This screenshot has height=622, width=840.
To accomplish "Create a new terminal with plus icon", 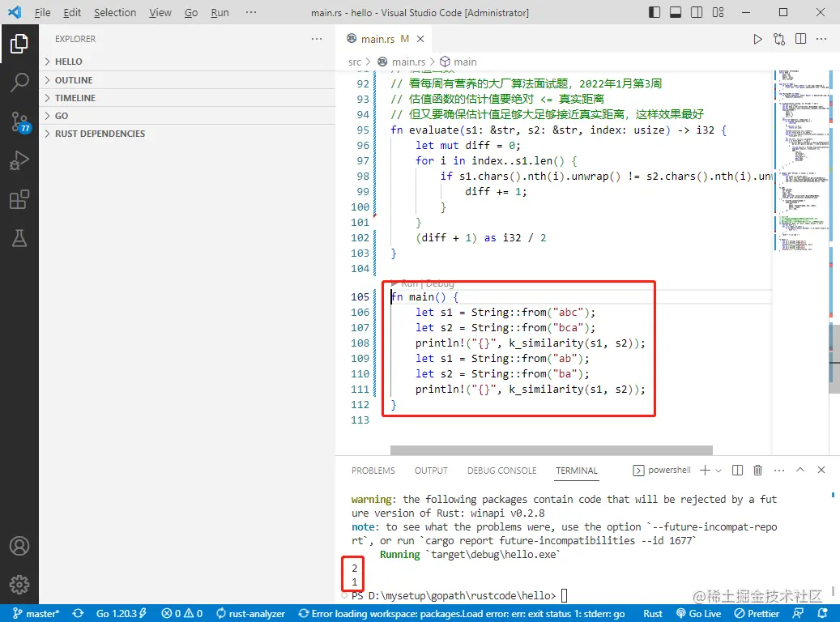I will coord(705,471).
